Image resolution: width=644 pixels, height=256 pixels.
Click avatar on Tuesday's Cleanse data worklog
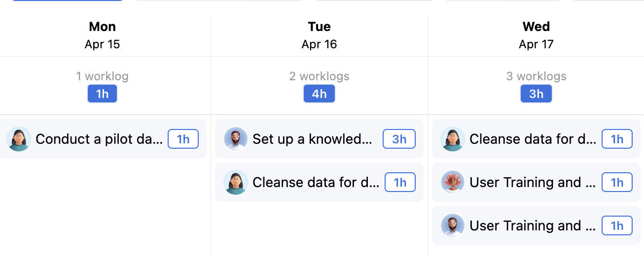coord(236,182)
